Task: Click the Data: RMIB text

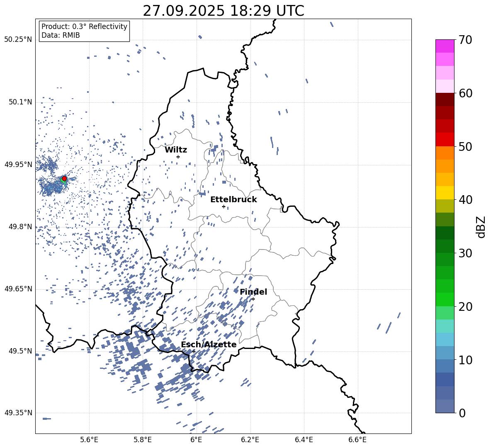Action: click(61, 35)
